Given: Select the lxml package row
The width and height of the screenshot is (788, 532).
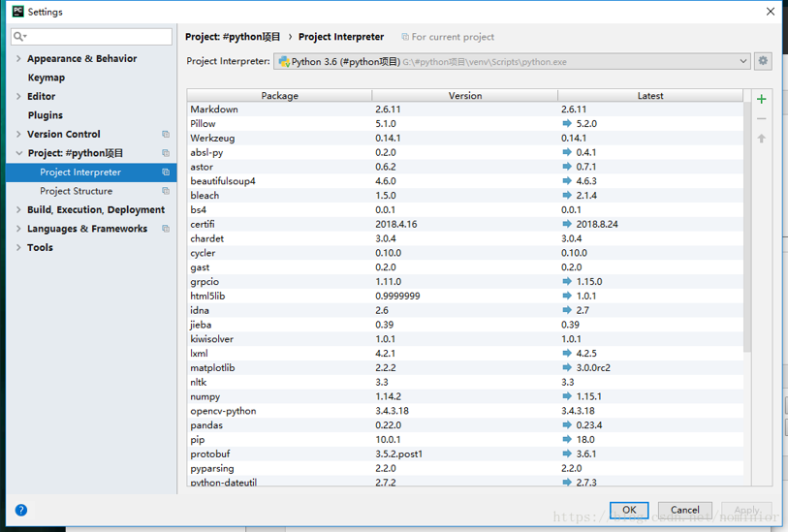Looking at the screenshot, I should pyautogui.click(x=465, y=353).
